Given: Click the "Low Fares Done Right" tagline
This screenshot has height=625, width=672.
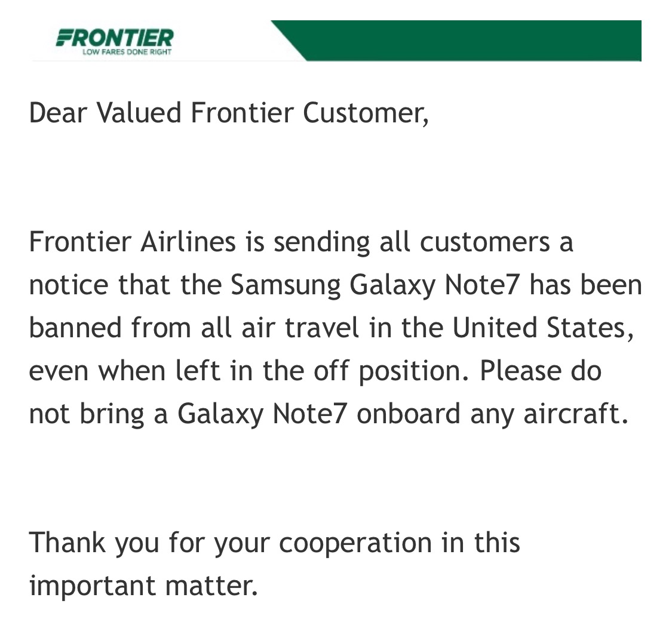Looking at the screenshot, I should (127, 52).
